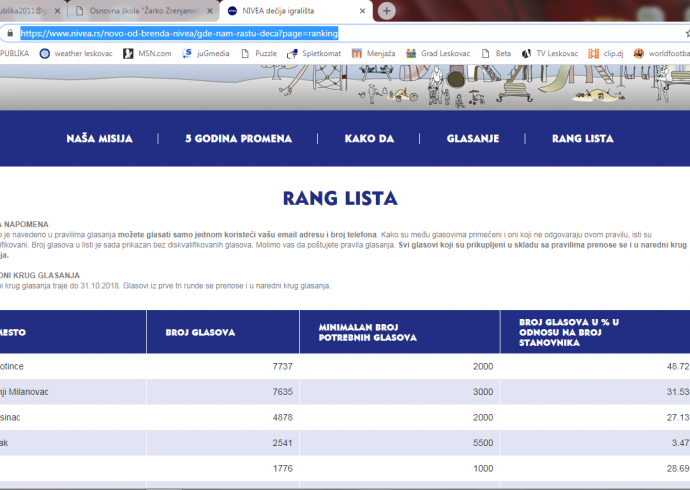Open RANG LISTA menu item

point(583,139)
